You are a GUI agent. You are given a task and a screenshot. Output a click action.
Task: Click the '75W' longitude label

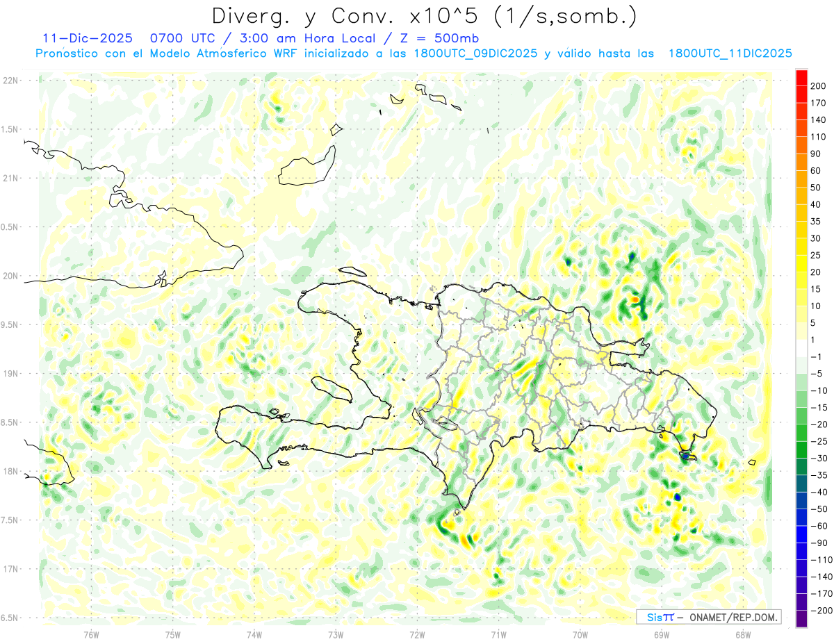[172, 635]
